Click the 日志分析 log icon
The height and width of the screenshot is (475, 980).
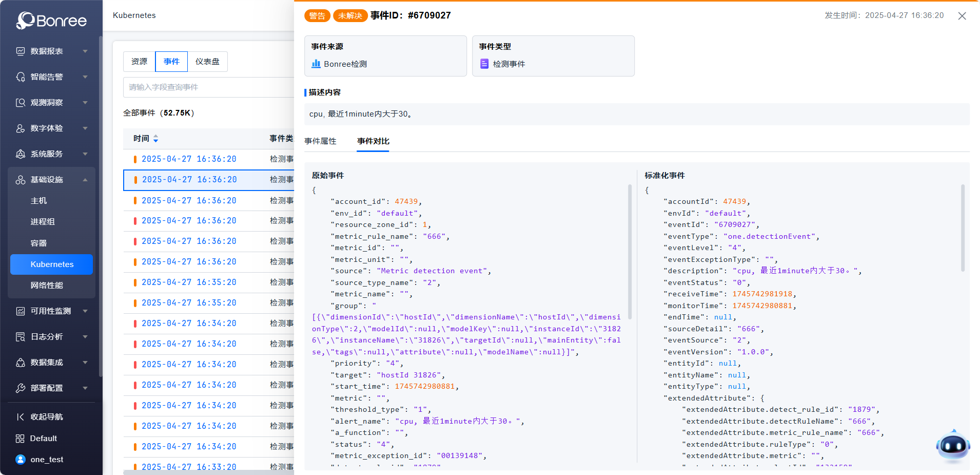click(21, 337)
